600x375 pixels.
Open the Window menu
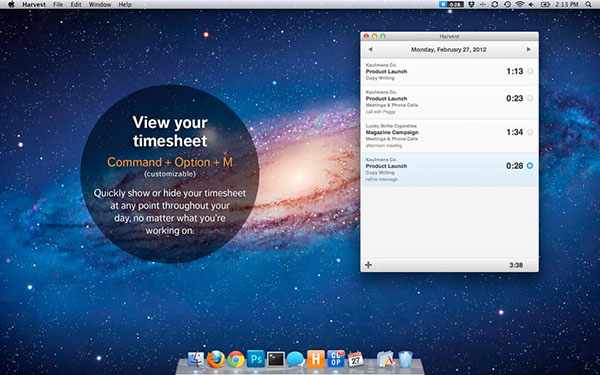[x=100, y=5]
